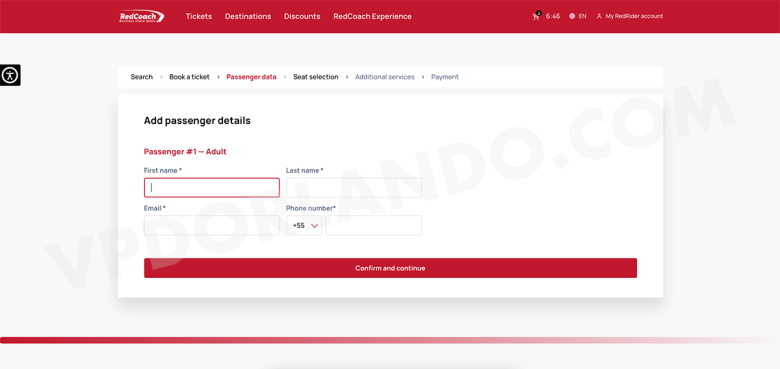
Task: Click the RedCoach logo
Action: 142,16
